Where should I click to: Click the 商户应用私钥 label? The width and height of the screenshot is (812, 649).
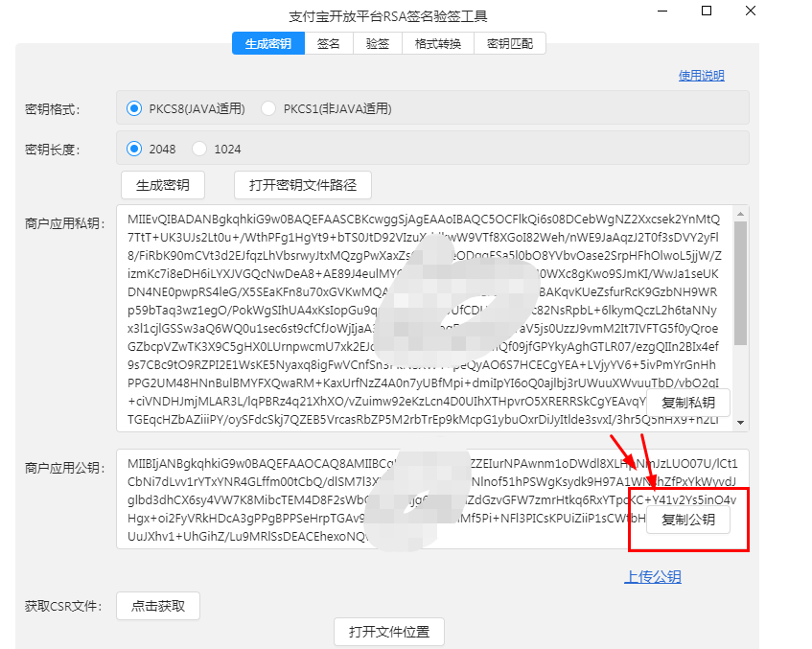tap(65, 223)
